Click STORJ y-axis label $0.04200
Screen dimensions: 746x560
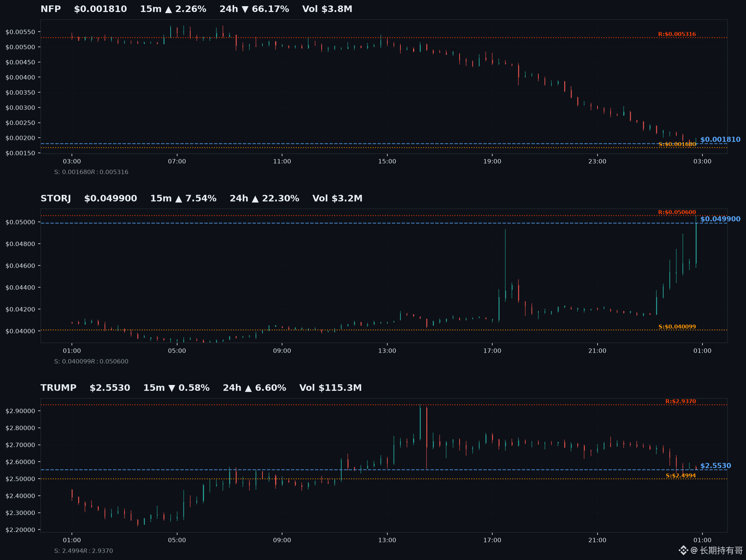point(20,309)
